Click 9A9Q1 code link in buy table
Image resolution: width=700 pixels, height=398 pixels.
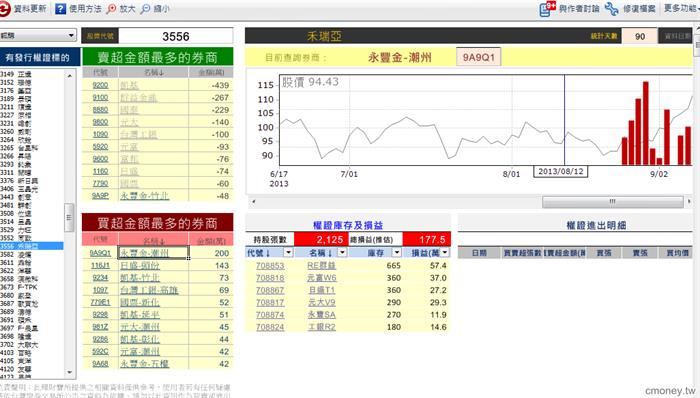[100, 253]
